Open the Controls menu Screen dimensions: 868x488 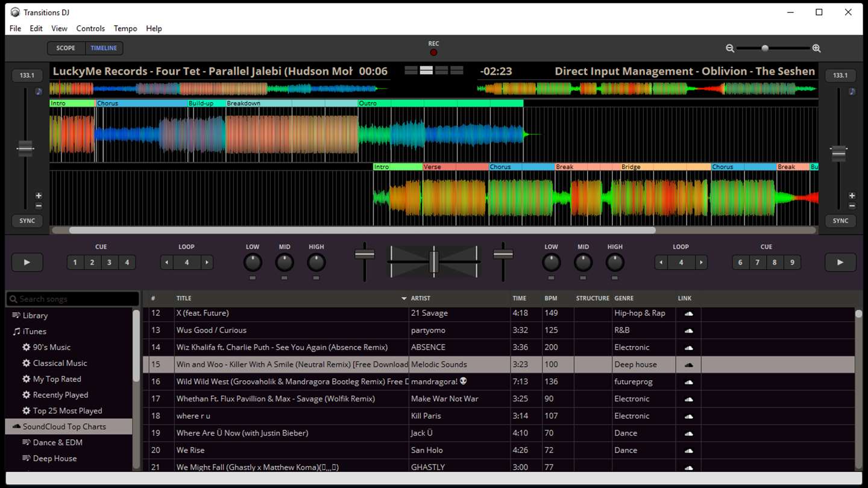coord(90,28)
